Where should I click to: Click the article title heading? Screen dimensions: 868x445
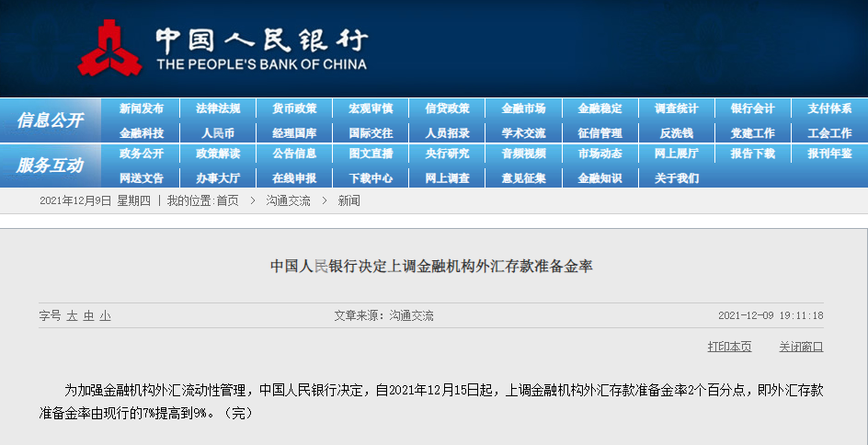(431, 267)
